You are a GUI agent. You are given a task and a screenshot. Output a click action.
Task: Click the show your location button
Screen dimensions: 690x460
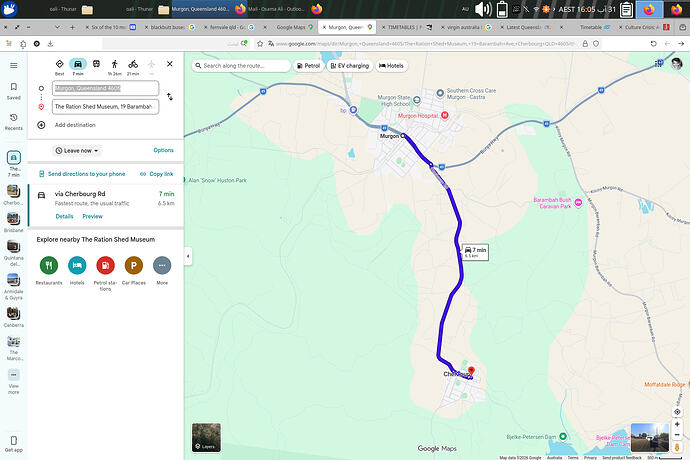pyautogui.click(x=677, y=412)
